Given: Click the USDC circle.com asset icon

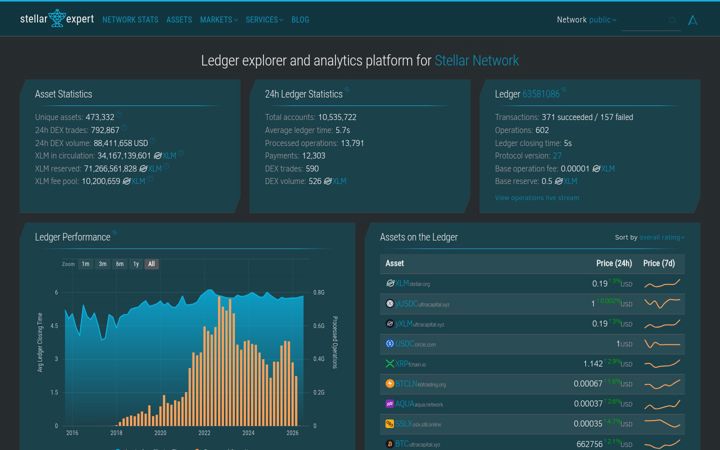Looking at the screenshot, I should coord(390,343).
